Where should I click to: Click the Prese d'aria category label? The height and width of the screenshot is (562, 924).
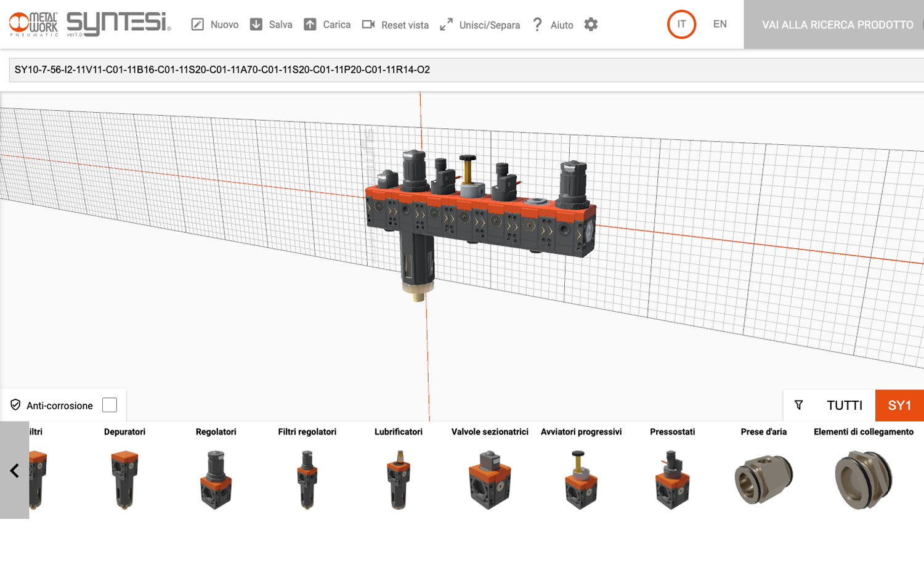point(764,431)
